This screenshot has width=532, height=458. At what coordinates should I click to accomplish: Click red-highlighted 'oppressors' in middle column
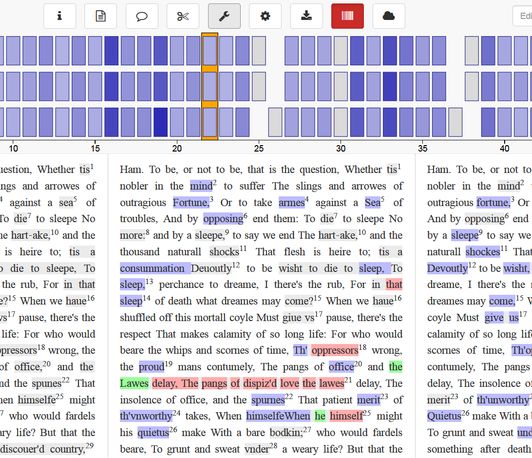(335, 350)
